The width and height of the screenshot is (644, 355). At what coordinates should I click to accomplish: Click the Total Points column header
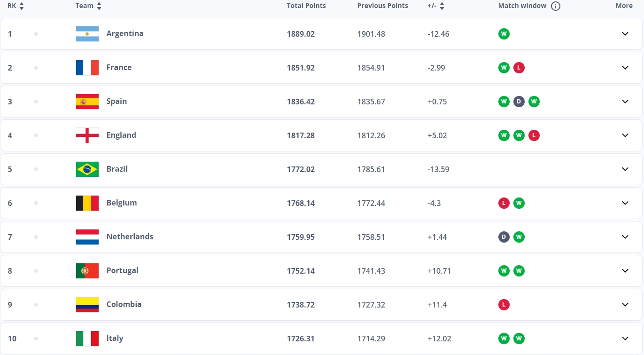click(306, 6)
